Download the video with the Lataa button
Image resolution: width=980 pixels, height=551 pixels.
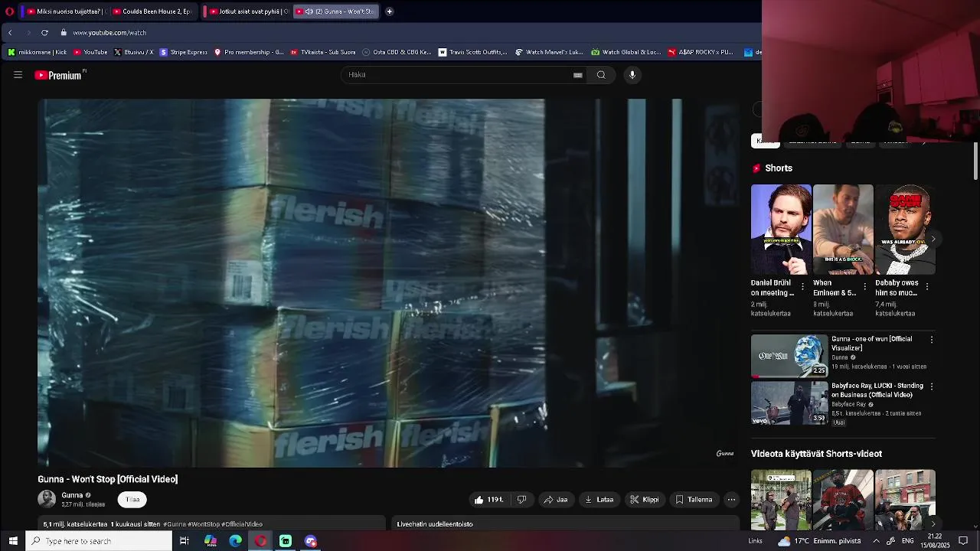[x=599, y=500]
